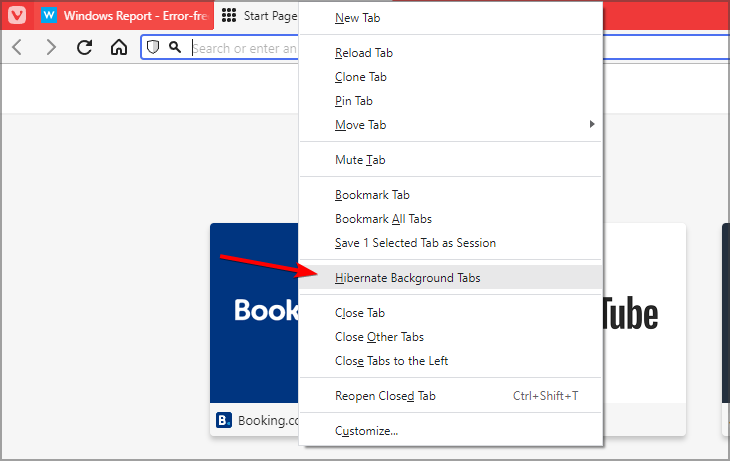Open the Vivaldi menu icon
Viewport: 730px width, 461px height.
point(17,15)
